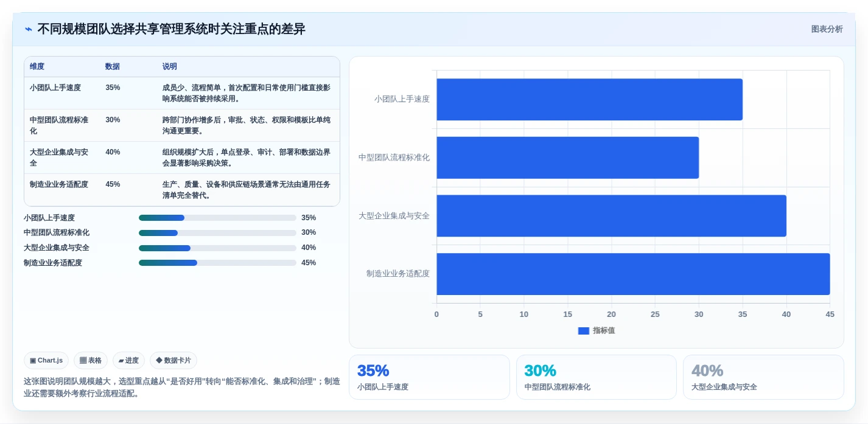Click the 小团队上手速度 progress bar

[x=217, y=218]
